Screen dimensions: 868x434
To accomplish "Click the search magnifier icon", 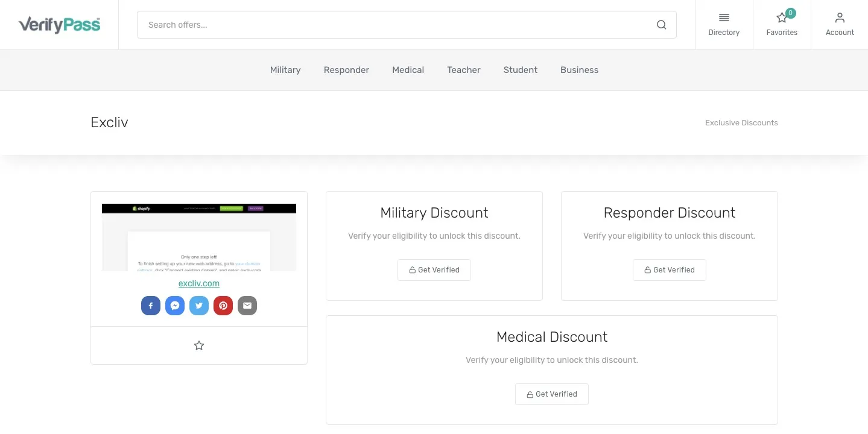I will pos(661,25).
